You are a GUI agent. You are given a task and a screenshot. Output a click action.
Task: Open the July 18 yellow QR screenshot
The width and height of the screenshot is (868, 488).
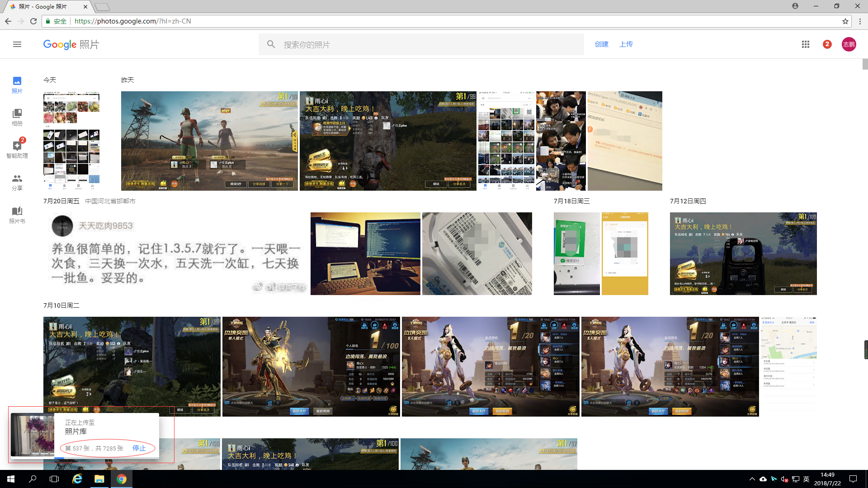pyautogui.click(x=625, y=253)
